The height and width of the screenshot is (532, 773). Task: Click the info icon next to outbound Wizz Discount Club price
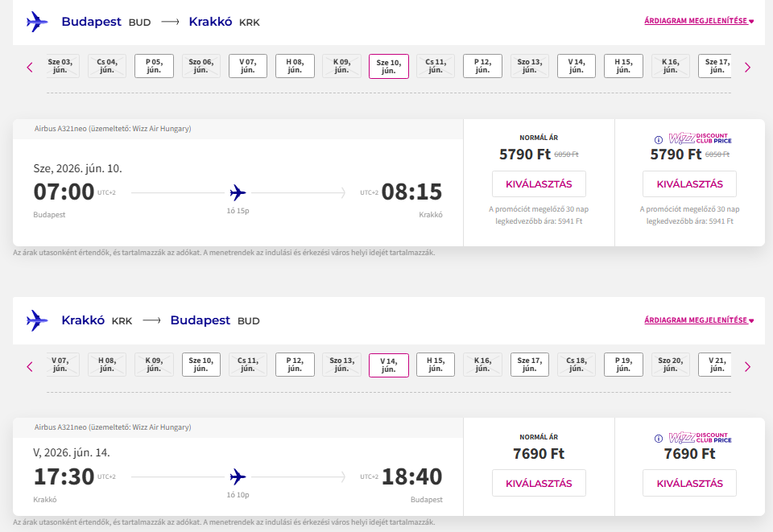(659, 139)
